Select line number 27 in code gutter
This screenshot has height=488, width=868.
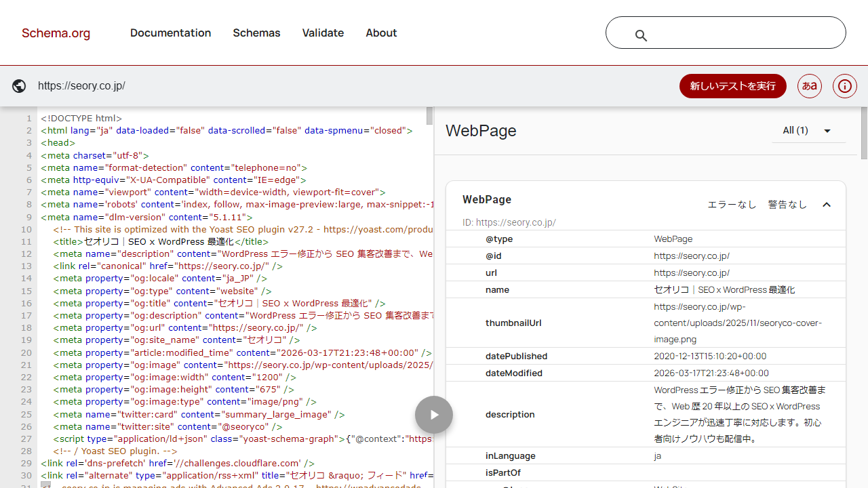tap(27, 439)
